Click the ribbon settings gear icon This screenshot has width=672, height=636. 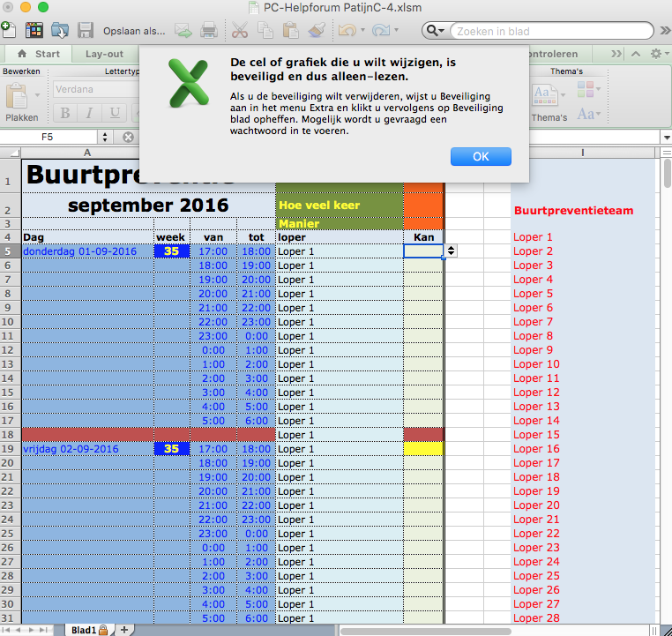click(x=656, y=54)
